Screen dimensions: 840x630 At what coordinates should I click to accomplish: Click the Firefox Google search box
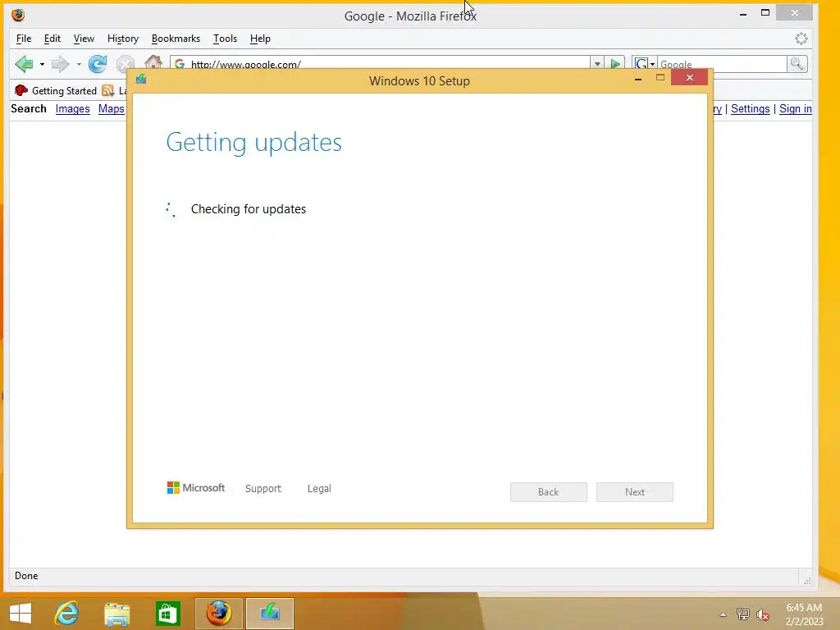pos(722,64)
